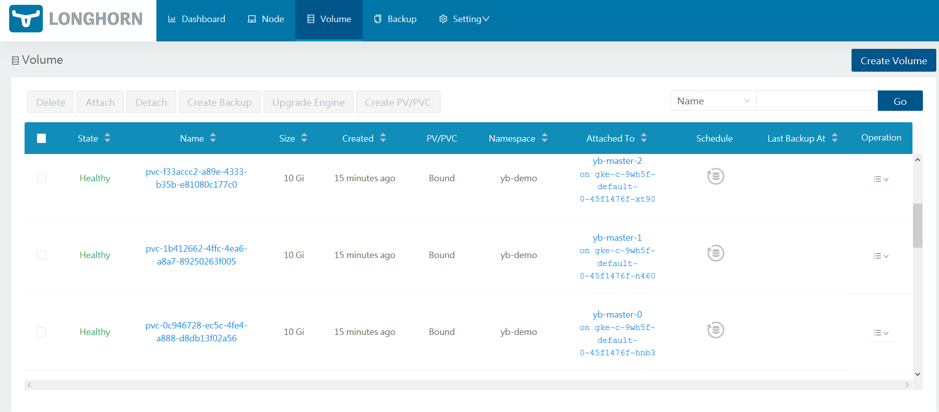Open operation menu for yb-master-2 row
This screenshot has width=939, height=412.
[880, 179]
